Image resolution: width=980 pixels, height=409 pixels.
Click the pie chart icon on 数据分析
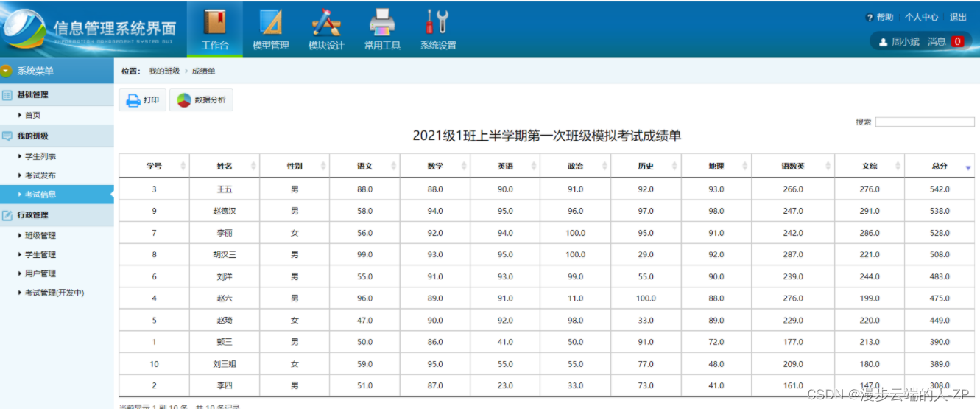184,100
